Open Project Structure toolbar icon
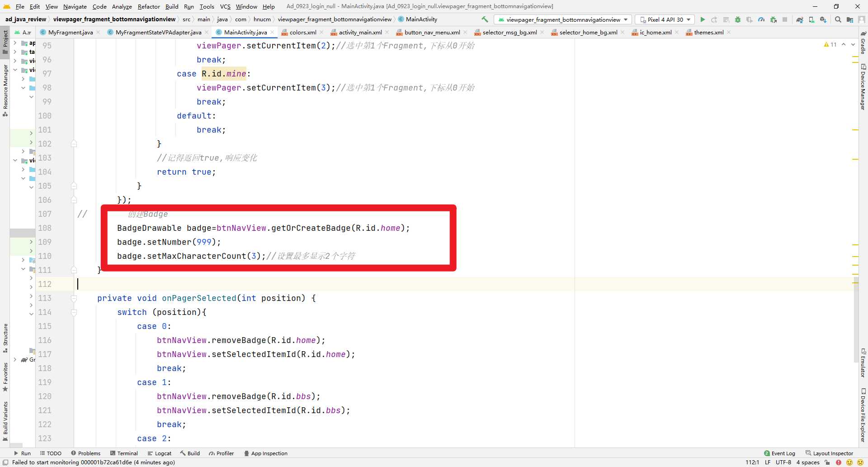This screenshot has width=868, height=467. point(850,19)
